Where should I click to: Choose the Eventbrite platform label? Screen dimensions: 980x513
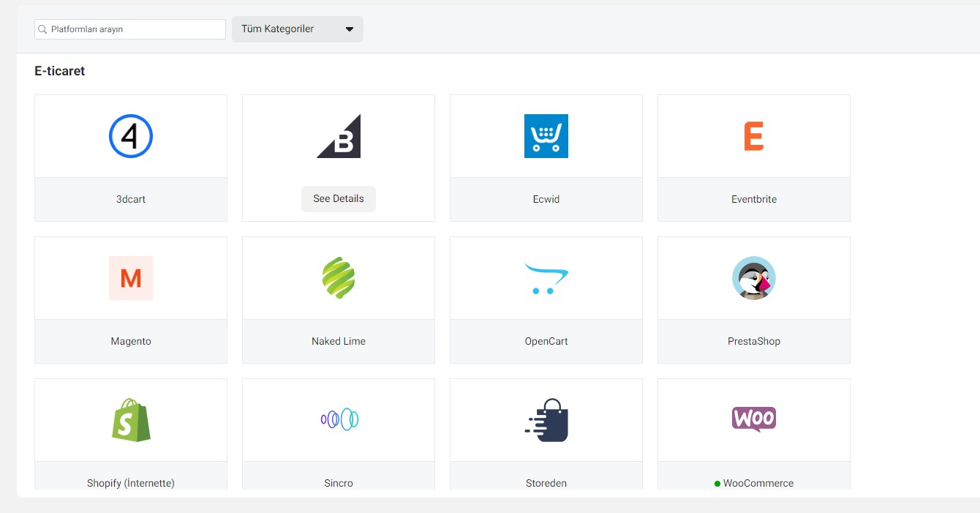pyautogui.click(x=754, y=199)
